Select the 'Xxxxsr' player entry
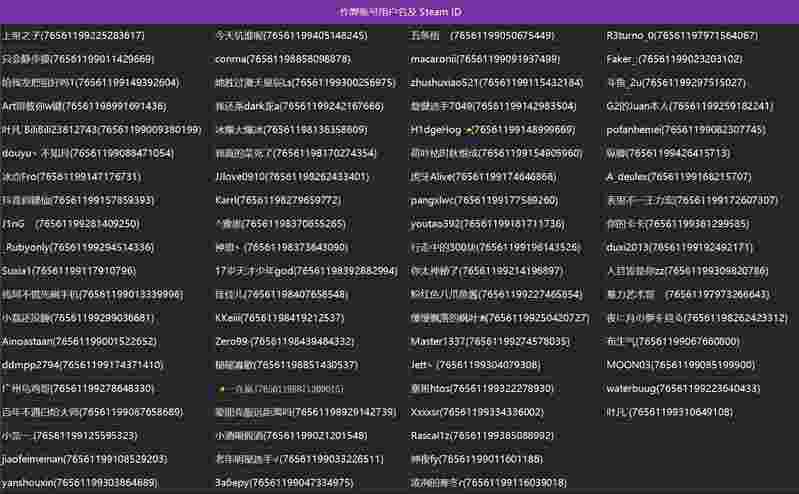This screenshot has height=494, width=799. click(x=477, y=412)
